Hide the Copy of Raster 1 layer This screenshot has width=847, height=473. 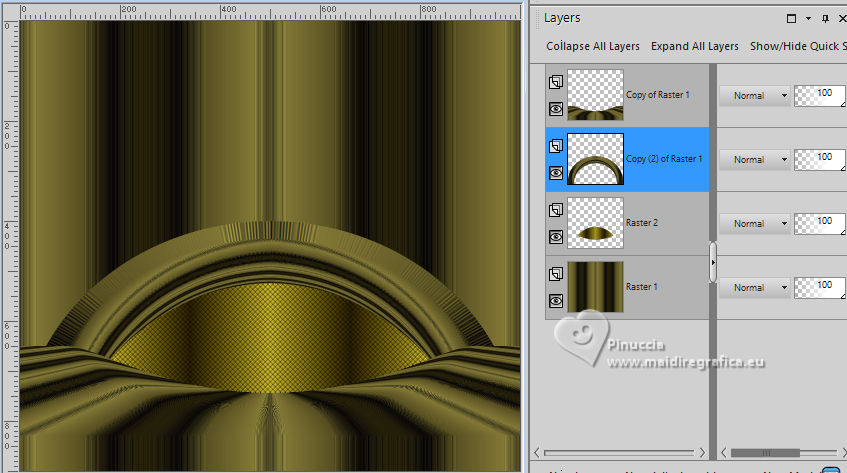click(x=556, y=109)
